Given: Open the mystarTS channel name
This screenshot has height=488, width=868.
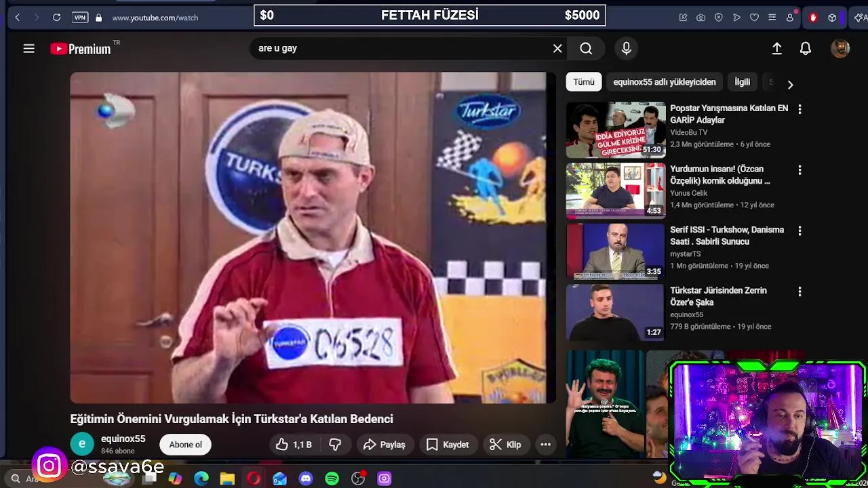Looking at the screenshot, I should 685,254.
